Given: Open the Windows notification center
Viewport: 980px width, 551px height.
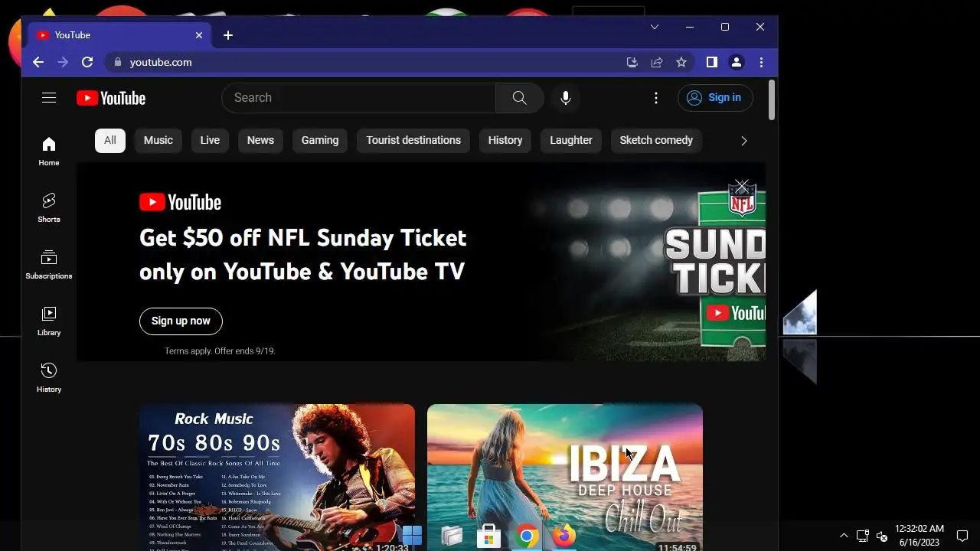Looking at the screenshot, I should (963, 536).
